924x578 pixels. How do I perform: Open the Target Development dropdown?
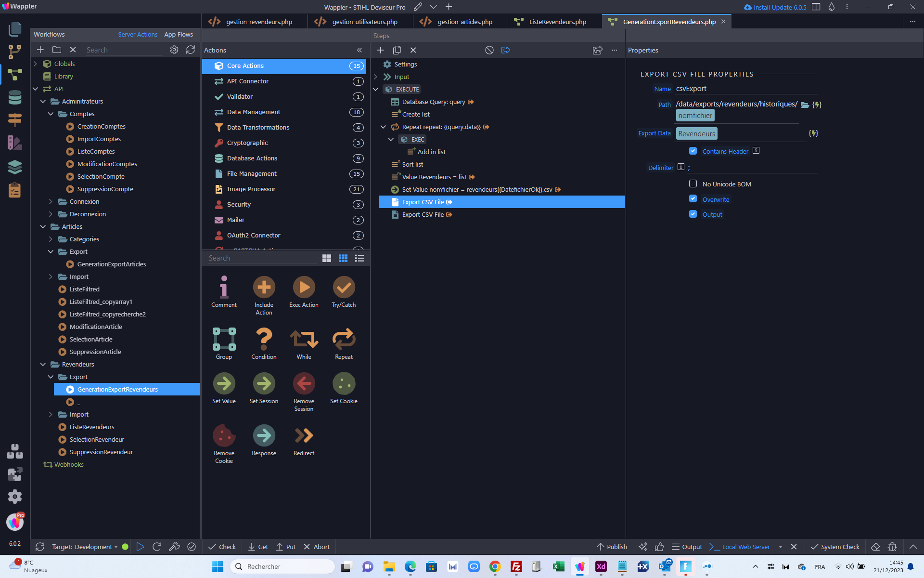click(x=85, y=547)
